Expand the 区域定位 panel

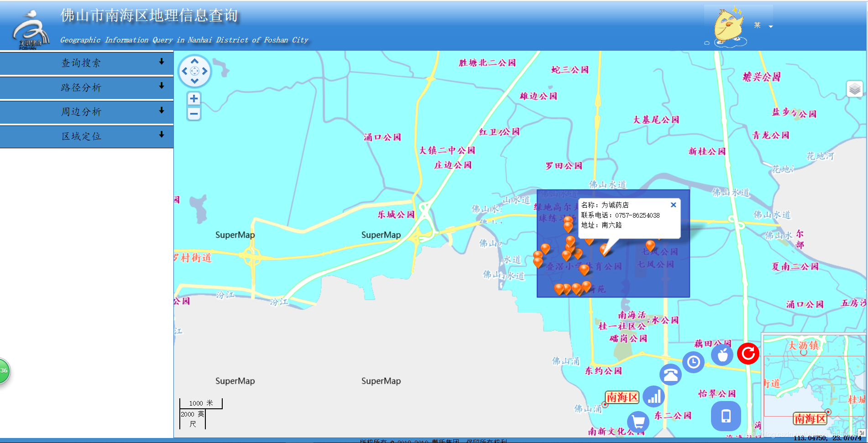(x=87, y=136)
